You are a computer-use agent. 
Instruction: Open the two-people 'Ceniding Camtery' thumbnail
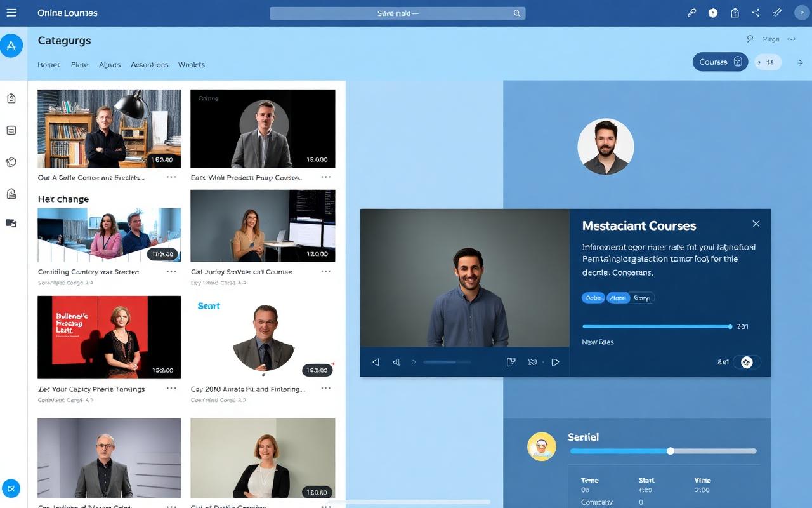pyautogui.click(x=109, y=235)
